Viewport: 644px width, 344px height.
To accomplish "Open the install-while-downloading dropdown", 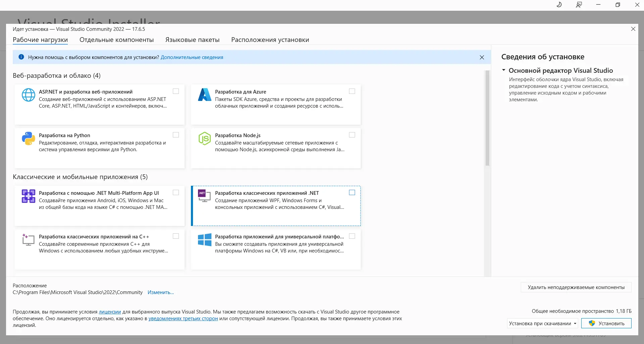I will point(575,324).
